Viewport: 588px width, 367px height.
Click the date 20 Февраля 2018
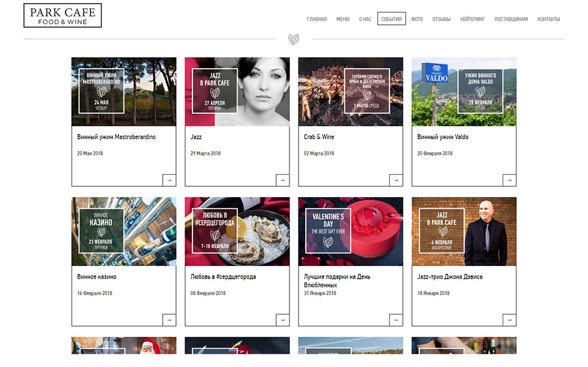435,153
